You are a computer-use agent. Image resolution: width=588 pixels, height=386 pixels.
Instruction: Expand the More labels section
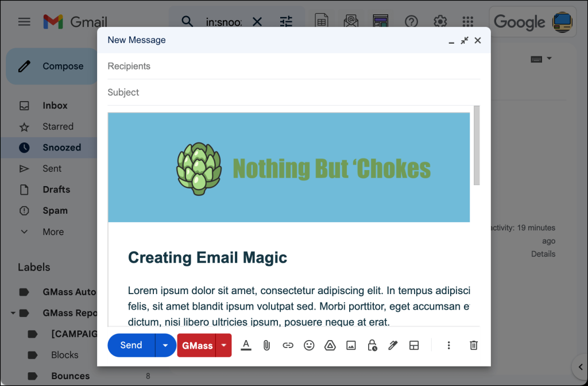[53, 231]
